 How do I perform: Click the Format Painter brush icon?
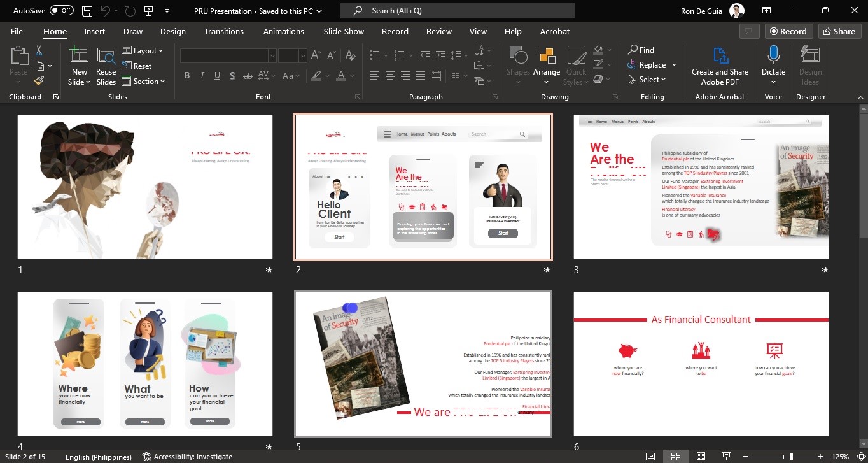39,81
